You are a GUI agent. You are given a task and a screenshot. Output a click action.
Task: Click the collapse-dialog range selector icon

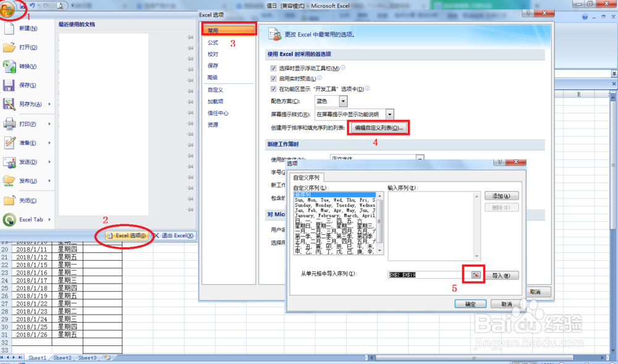[476, 275]
